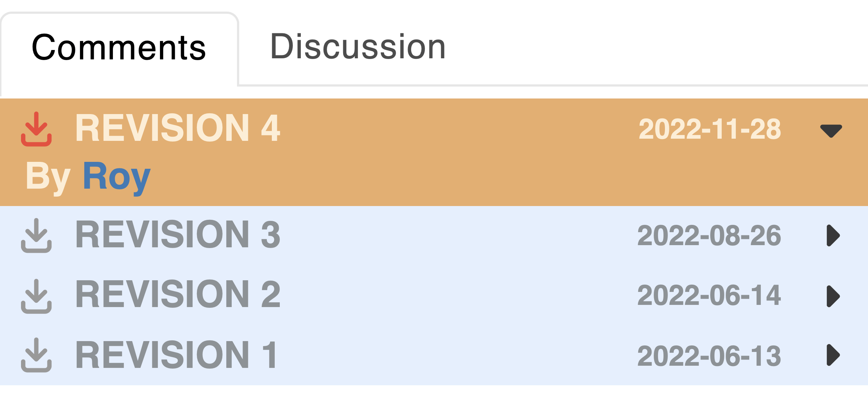868x407 pixels.
Task: Open the REVISION 1 row title
Action: point(177,355)
